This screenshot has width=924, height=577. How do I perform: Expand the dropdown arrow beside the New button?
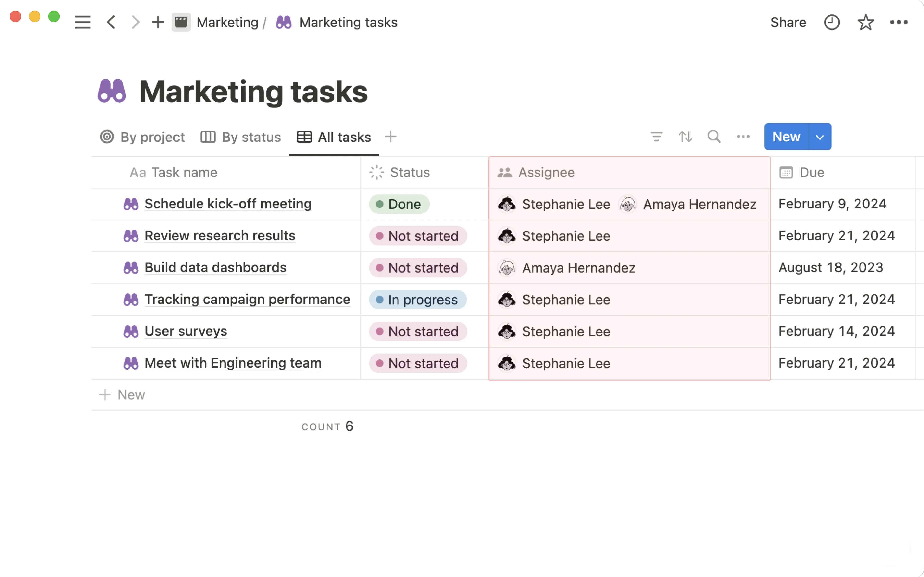click(820, 137)
